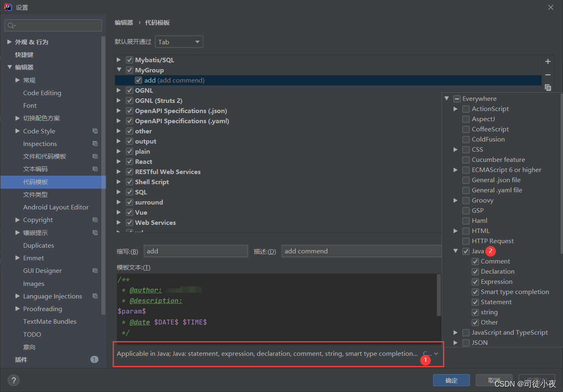Collapse the MyGroup template group
Image resolution: width=563 pixels, height=392 pixels.
(119, 70)
